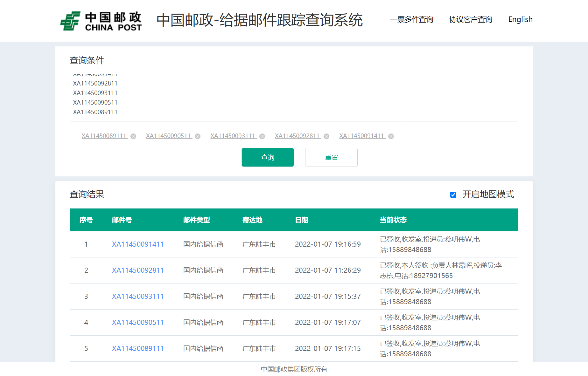Open tracking link XA11450092811 in results

tap(138, 270)
